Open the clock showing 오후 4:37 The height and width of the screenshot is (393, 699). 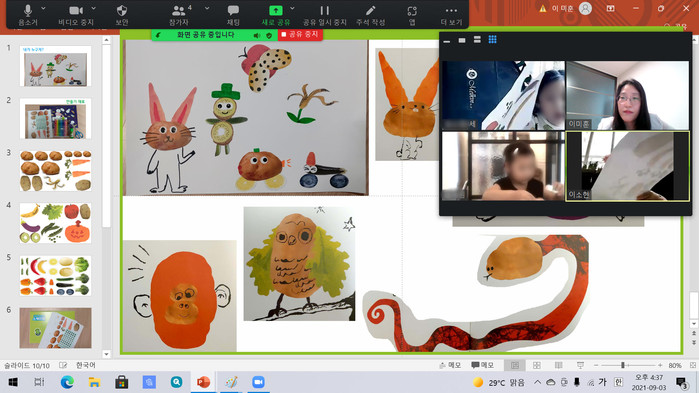(648, 382)
